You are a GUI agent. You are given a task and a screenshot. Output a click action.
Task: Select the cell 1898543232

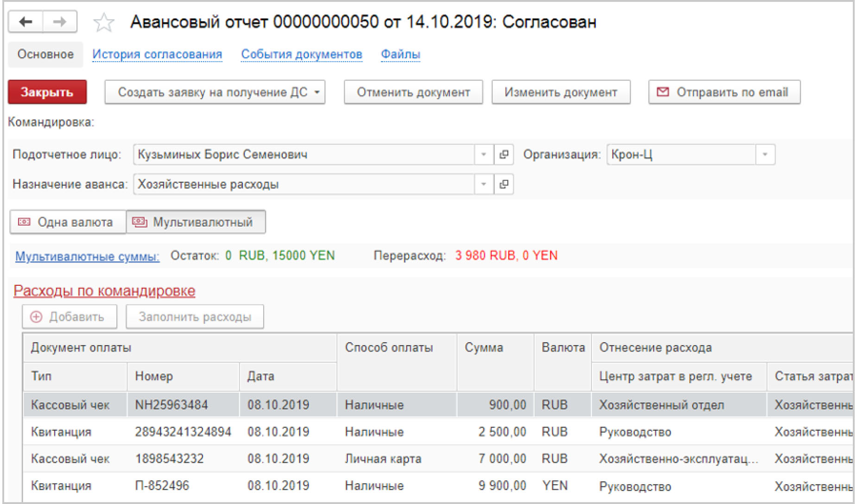coord(183,459)
